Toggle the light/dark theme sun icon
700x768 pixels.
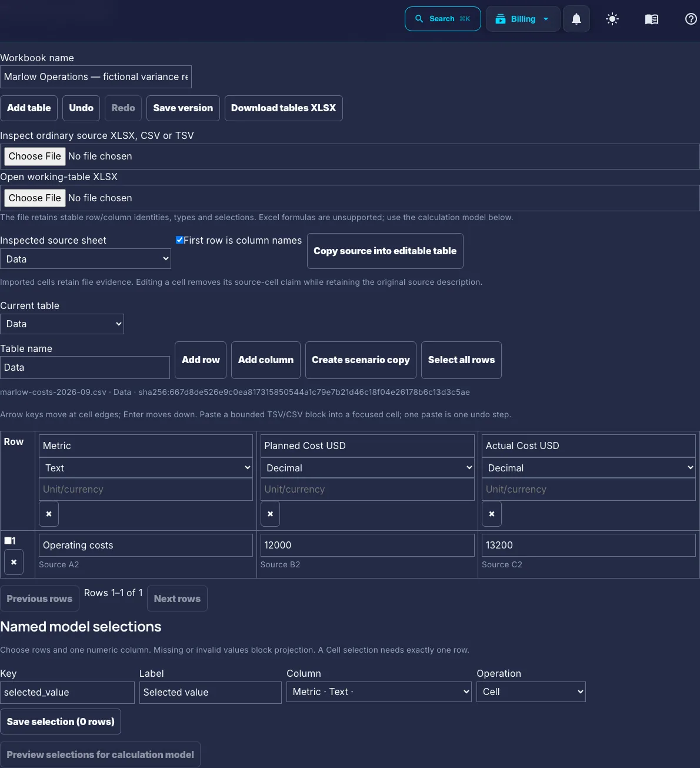[612, 19]
